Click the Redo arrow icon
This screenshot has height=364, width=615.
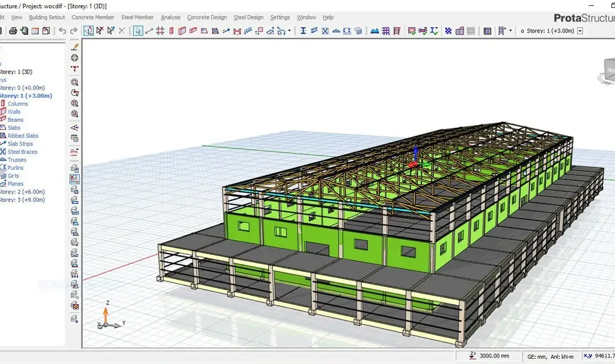click(73, 31)
